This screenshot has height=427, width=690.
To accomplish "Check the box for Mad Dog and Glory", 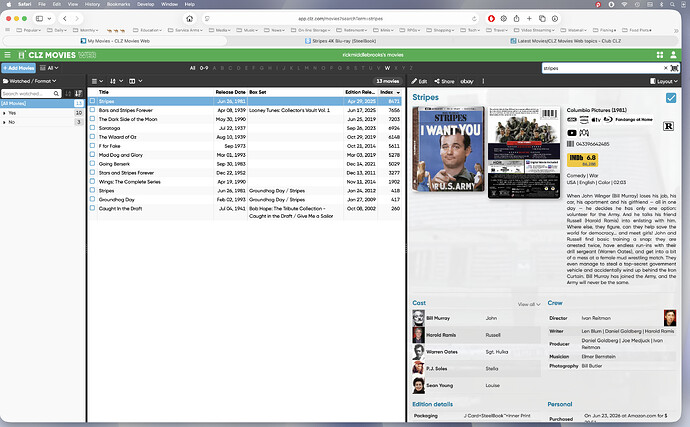I will 92,155.
